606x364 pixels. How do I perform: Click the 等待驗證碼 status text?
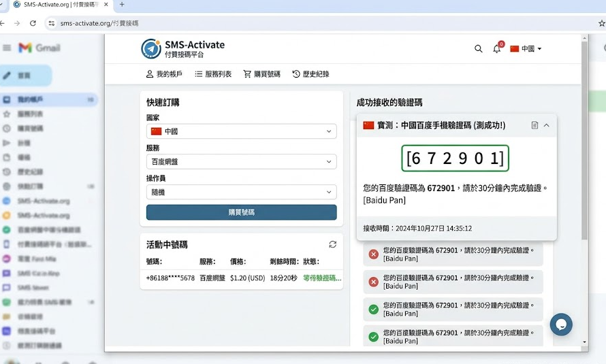(322, 278)
